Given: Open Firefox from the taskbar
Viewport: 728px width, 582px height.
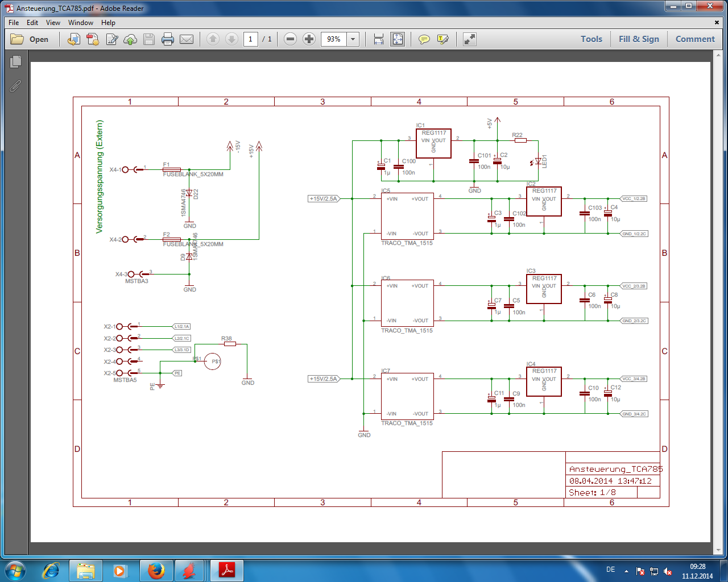Looking at the screenshot, I should 156,570.
